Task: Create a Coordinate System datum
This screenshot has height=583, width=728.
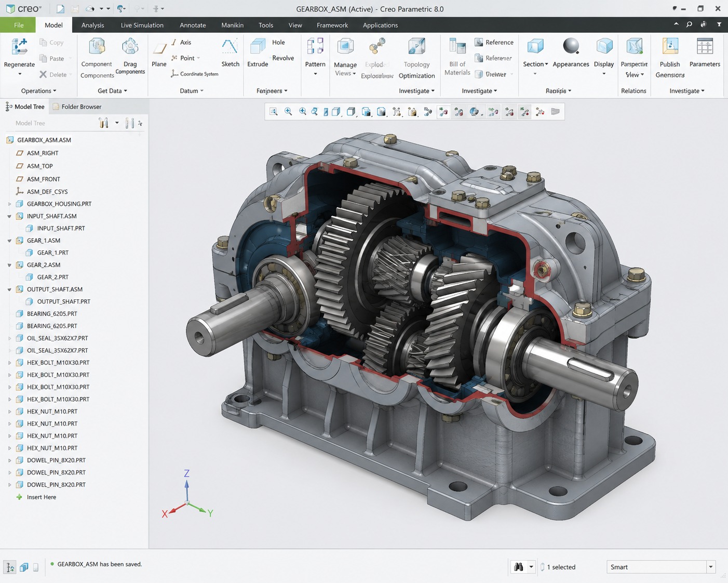Action: (195, 74)
